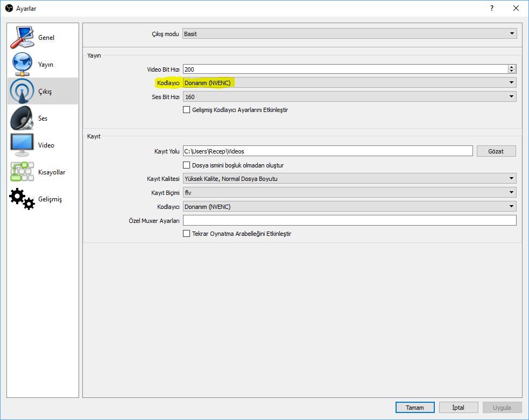The width and height of the screenshot is (529, 420).
Task: Click the help question mark button
Action: click(x=491, y=8)
